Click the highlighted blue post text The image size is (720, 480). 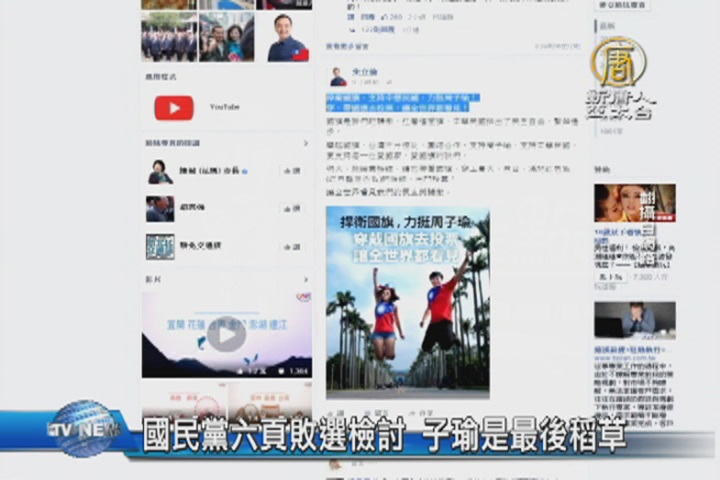coord(402,102)
